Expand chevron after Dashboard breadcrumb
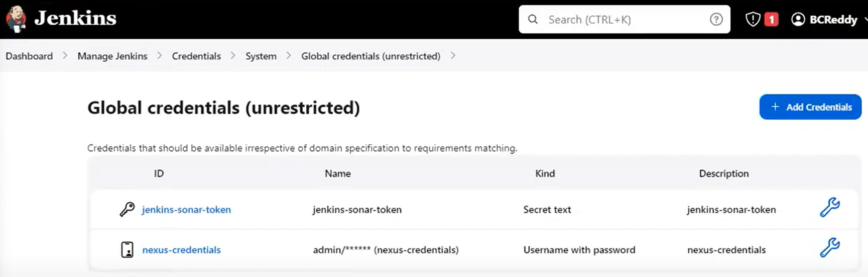868x277 pixels. point(65,56)
